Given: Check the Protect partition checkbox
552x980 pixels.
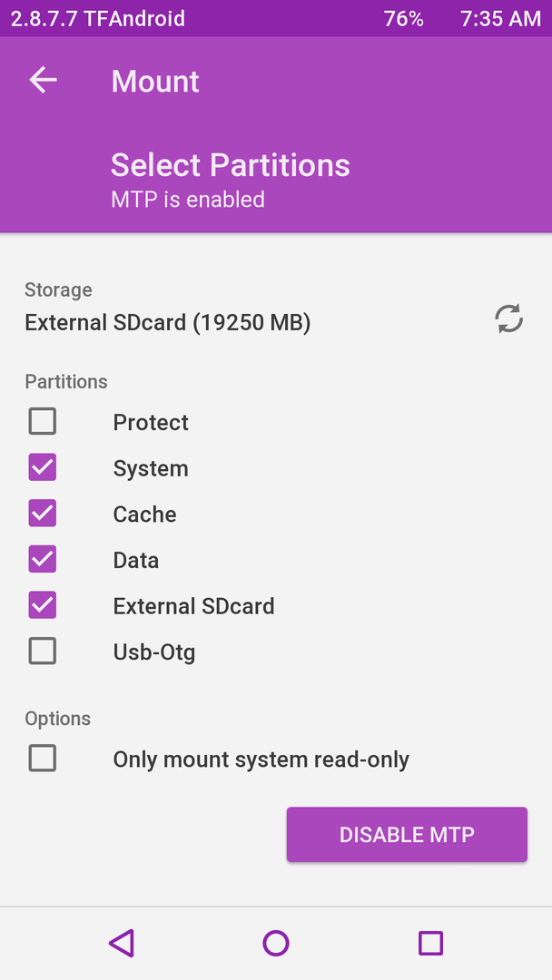Looking at the screenshot, I should click(x=43, y=421).
